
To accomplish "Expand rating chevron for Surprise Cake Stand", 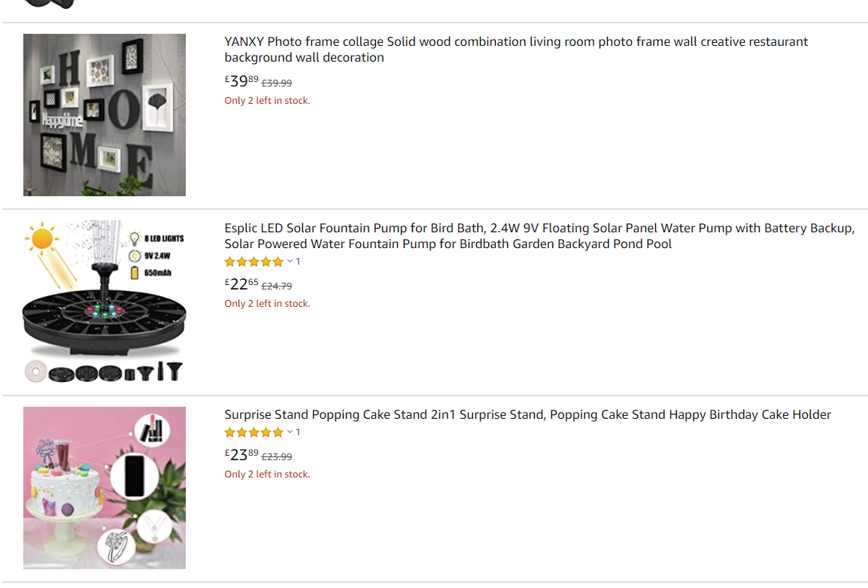I will coord(290,432).
